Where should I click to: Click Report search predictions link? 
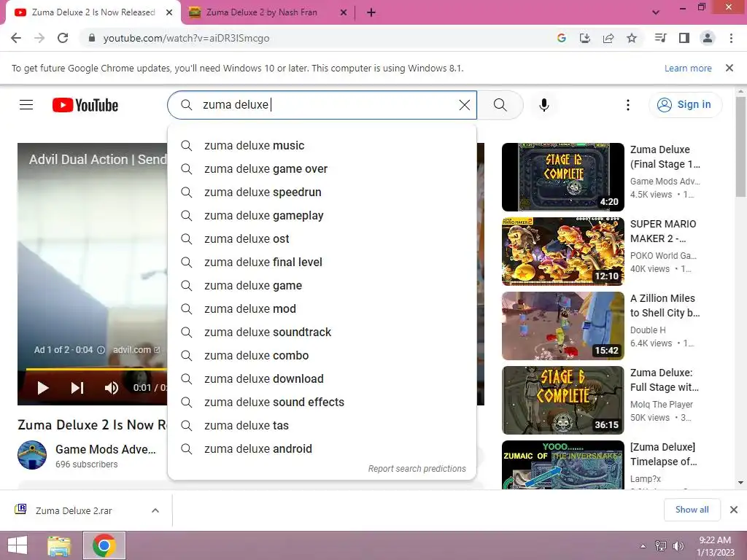pyautogui.click(x=417, y=469)
